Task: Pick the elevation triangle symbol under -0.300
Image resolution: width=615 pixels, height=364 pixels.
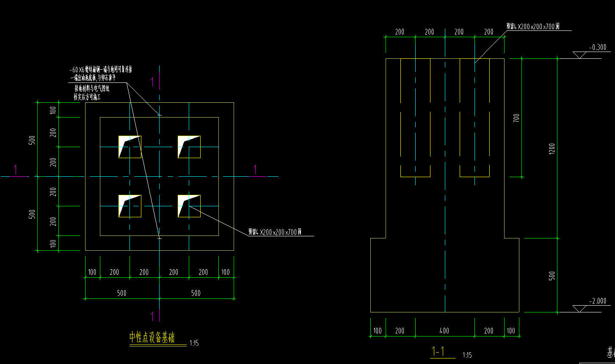Action: (579, 55)
